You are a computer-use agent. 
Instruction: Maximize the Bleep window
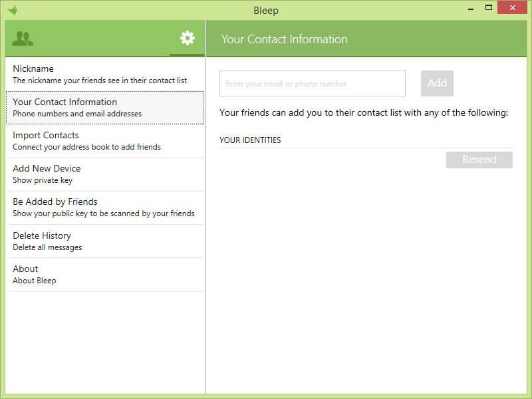click(x=489, y=7)
